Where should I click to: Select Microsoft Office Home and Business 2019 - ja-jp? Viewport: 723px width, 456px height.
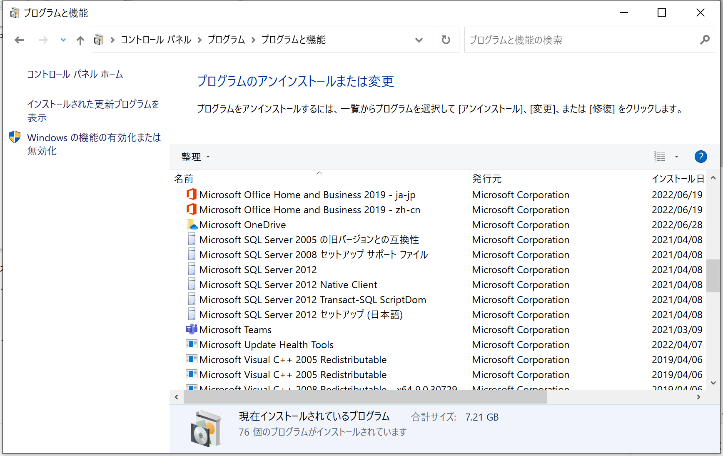(x=307, y=195)
